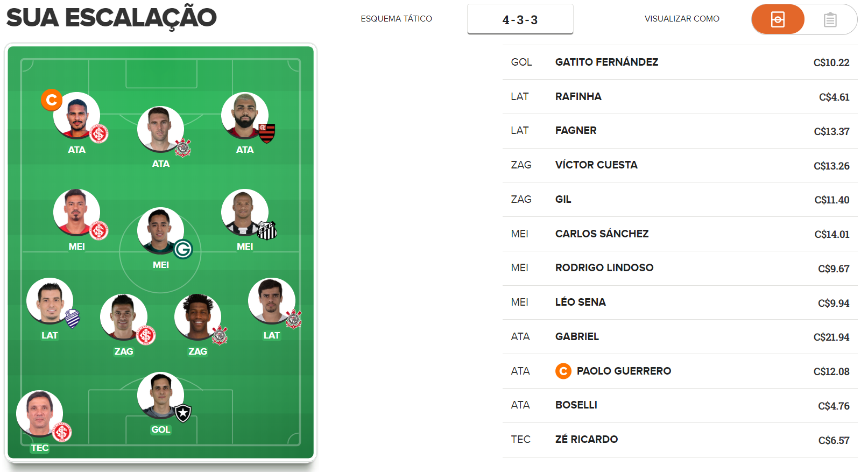Viewport: 868px width, 472px height.
Task: Click Internacional crest on the coach
Action: (x=62, y=432)
